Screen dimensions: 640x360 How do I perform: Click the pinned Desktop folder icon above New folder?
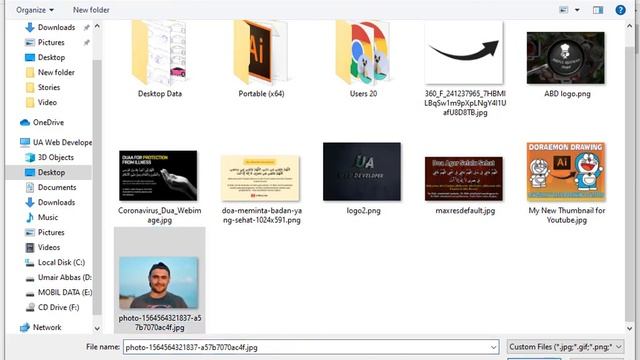click(30, 58)
